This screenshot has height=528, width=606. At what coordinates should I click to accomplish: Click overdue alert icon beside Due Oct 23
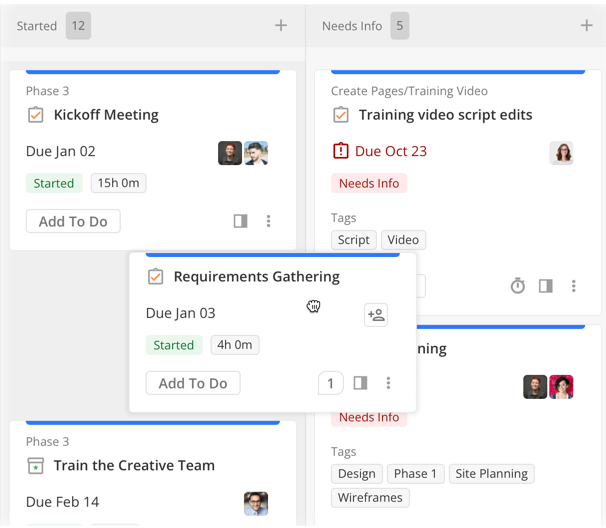pyautogui.click(x=340, y=151)
